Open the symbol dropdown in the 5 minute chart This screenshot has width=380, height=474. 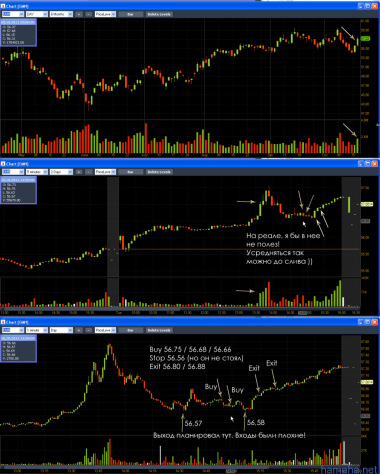[x=13, y=172]
